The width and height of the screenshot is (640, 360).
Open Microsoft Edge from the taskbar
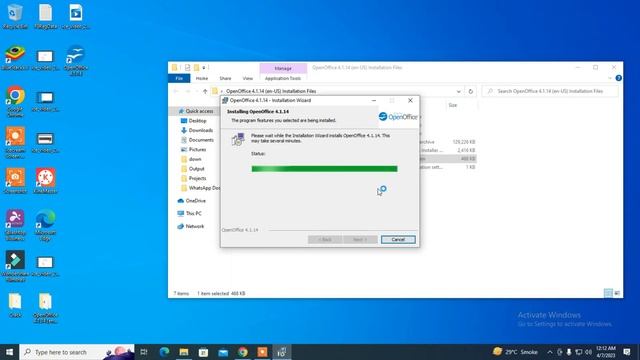pyautogui.click(x=164, y=352)
